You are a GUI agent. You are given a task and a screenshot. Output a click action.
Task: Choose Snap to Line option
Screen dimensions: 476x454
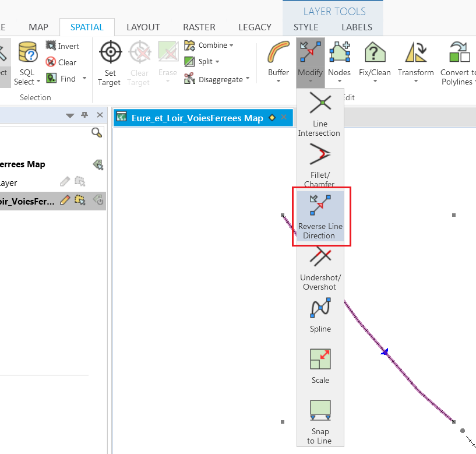320,422
